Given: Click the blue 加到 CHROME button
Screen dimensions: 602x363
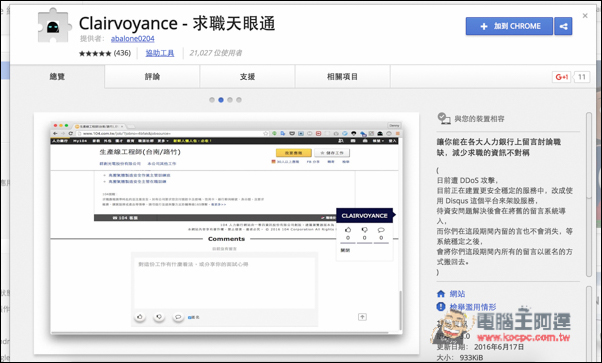Looking at the screenshot, I should (x=509, y=26).
